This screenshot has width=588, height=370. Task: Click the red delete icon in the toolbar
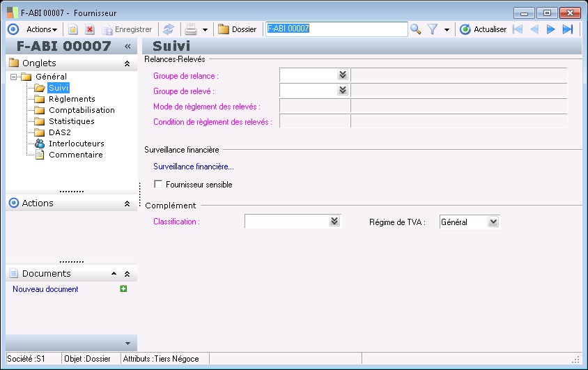point(90,29)
